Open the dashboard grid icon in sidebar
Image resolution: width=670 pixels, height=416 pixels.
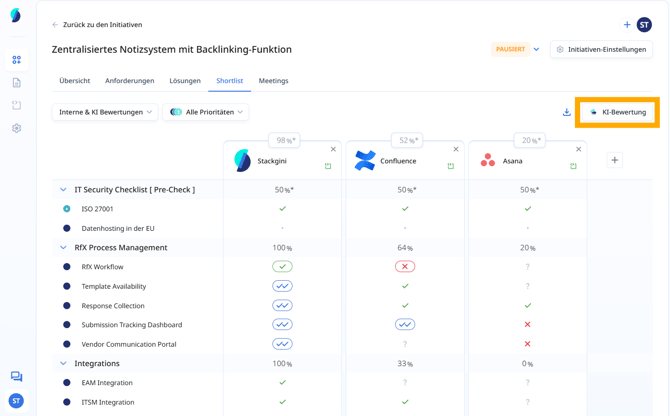pyautogui.click(x=16, y=60)
